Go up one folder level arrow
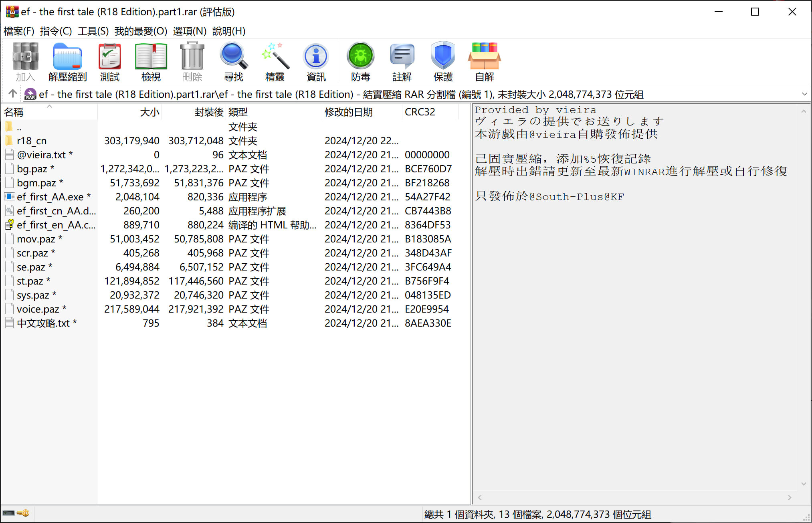 pyautogui.click(x=12, y=94)
